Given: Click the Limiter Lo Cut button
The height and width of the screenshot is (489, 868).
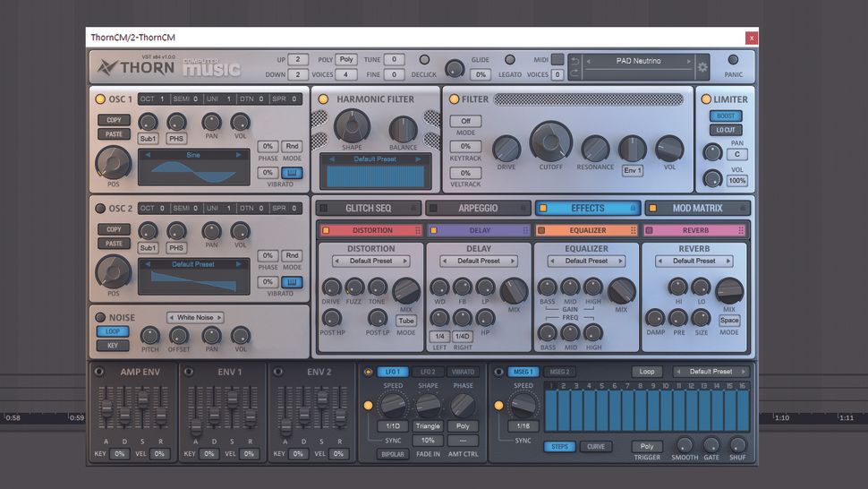Looking at the screenshot, I should click(x=726, y=130).
